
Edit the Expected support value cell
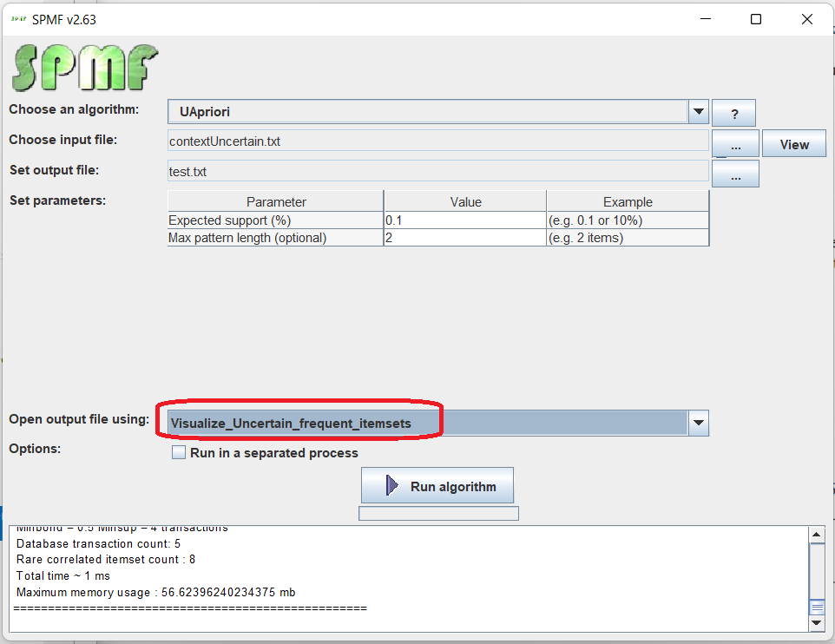point(464,220)
